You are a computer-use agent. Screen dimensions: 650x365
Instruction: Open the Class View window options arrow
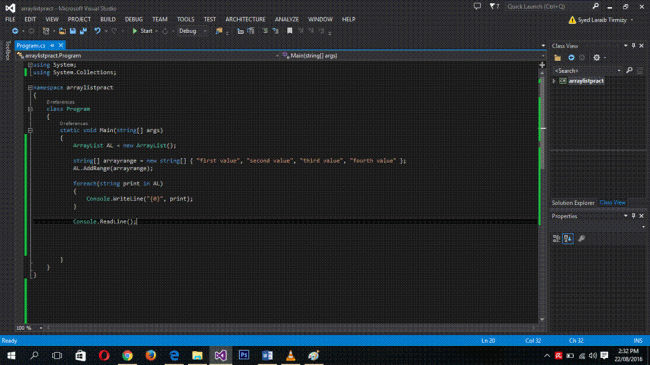pos(626,46)
